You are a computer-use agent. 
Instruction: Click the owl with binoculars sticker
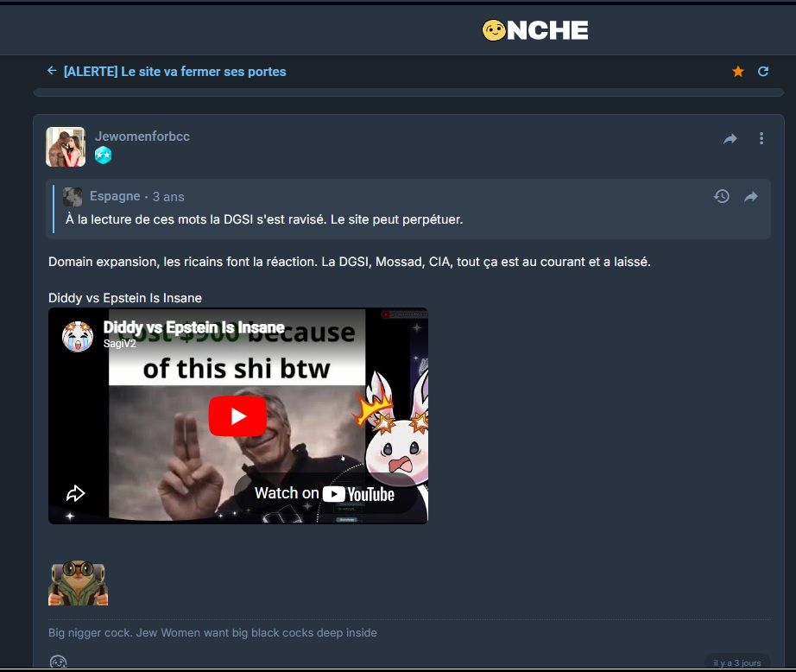click(x=79, y=583)
